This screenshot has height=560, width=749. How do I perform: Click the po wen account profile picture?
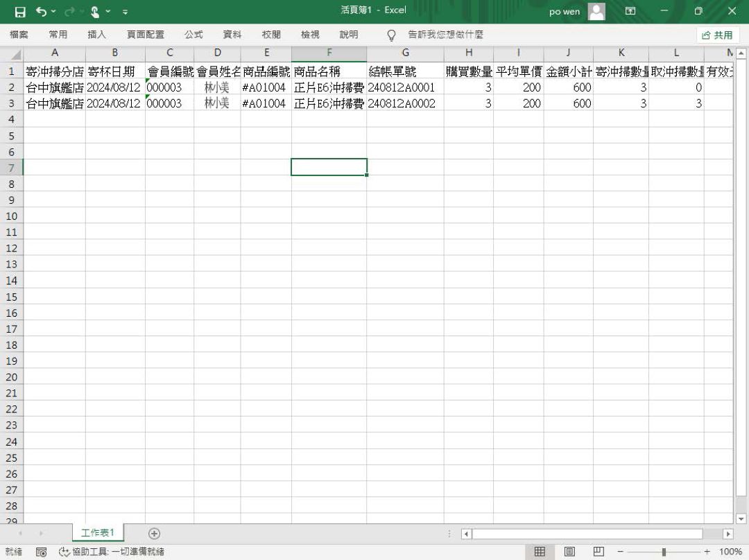click(596, 12)
